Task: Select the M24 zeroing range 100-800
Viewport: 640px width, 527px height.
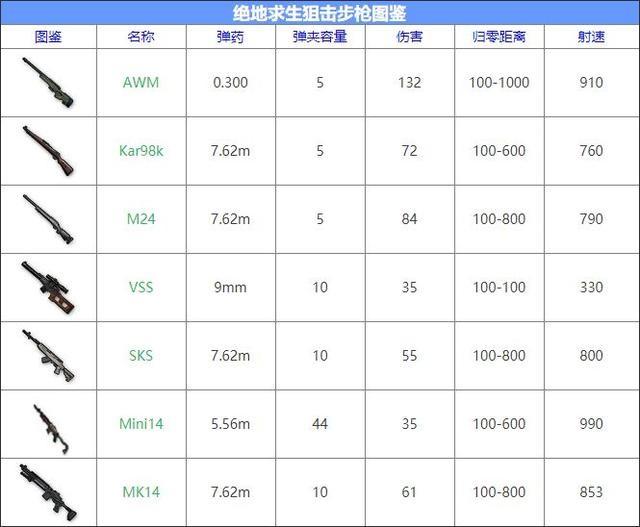Action: click(x=499, y=219)
